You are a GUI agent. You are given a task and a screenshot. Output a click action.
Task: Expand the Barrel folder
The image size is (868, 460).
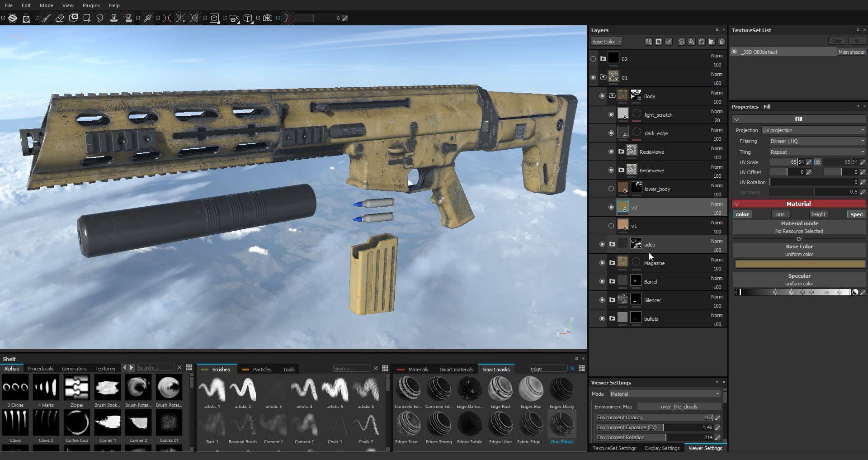click(612, 281)
